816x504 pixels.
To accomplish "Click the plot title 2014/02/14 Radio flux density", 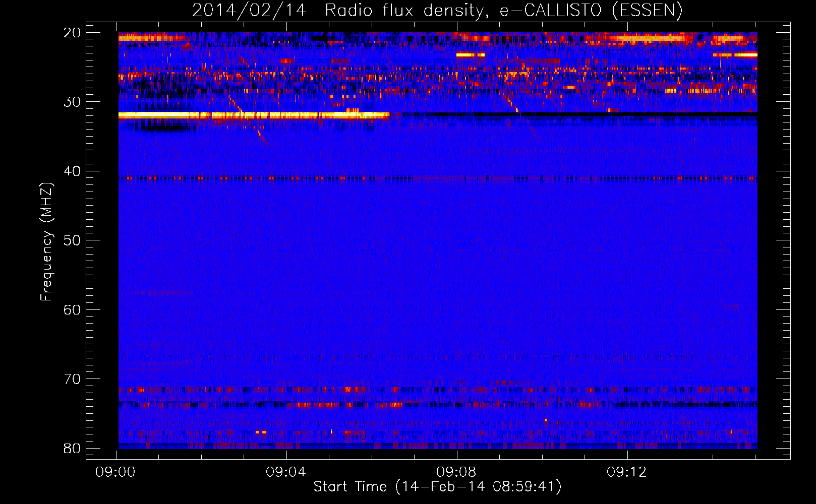I will tap(437, 10).
